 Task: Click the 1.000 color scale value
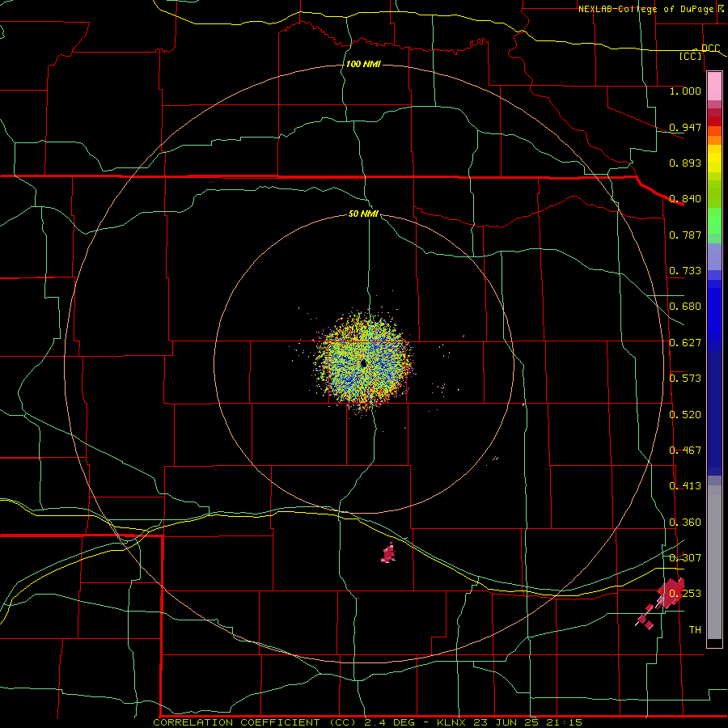click(685, 91)
